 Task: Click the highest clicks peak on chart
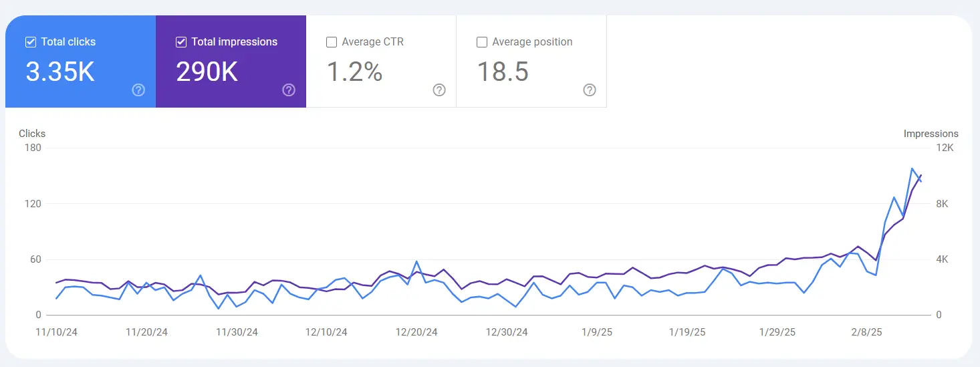[x=912, y=168]
